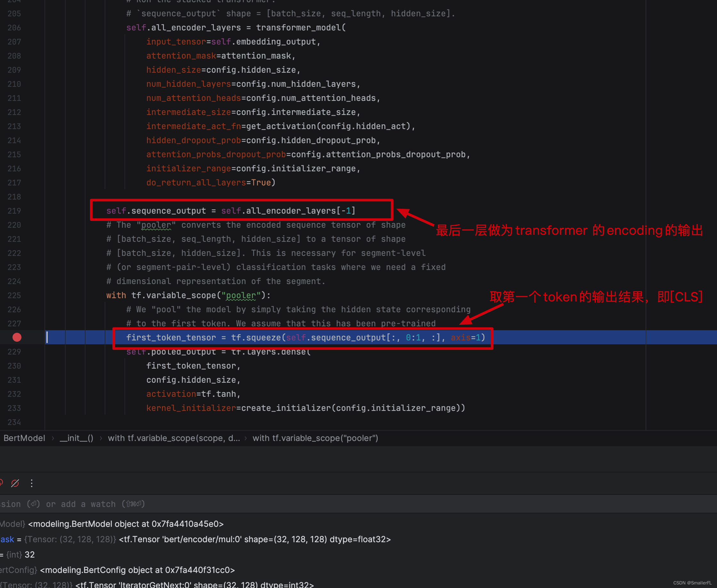717x588 pixels.
Task: Open the debugger more options menu
Action: tap(31, 483)
